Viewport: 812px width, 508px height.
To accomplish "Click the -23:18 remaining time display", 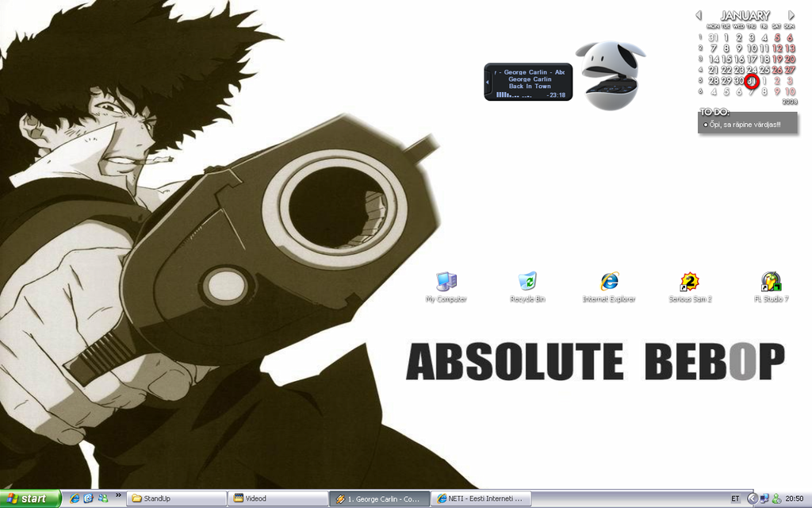I will (x=556, y=95).
